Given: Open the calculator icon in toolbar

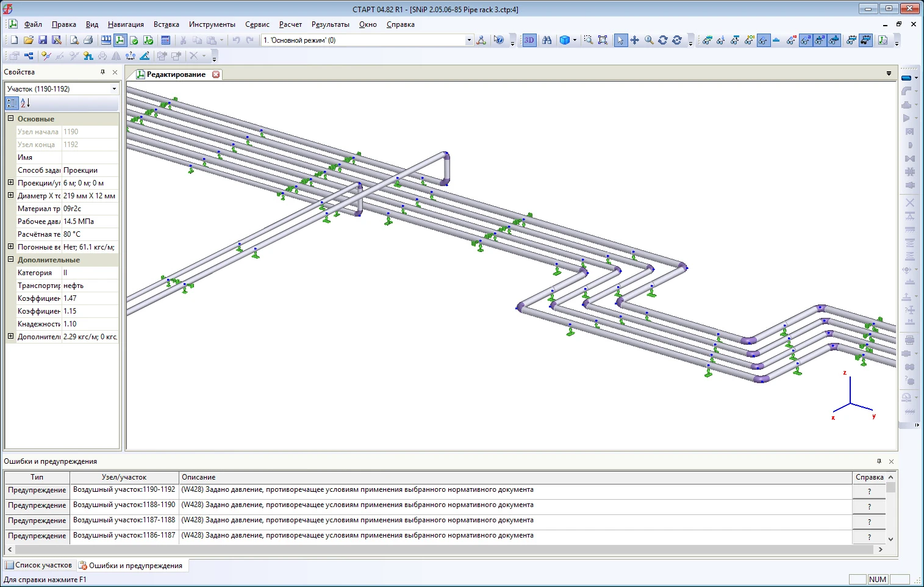Looking at the screenshot, I should [x=165, y=40].
